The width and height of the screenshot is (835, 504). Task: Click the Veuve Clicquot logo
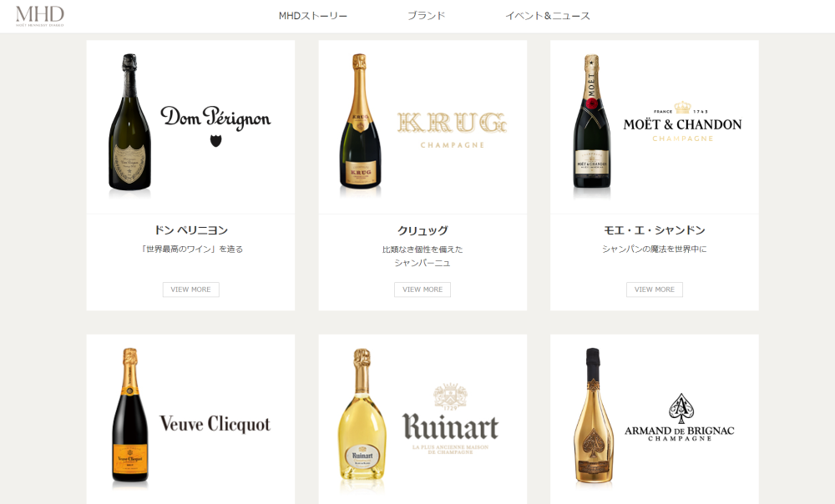[215, 424]
